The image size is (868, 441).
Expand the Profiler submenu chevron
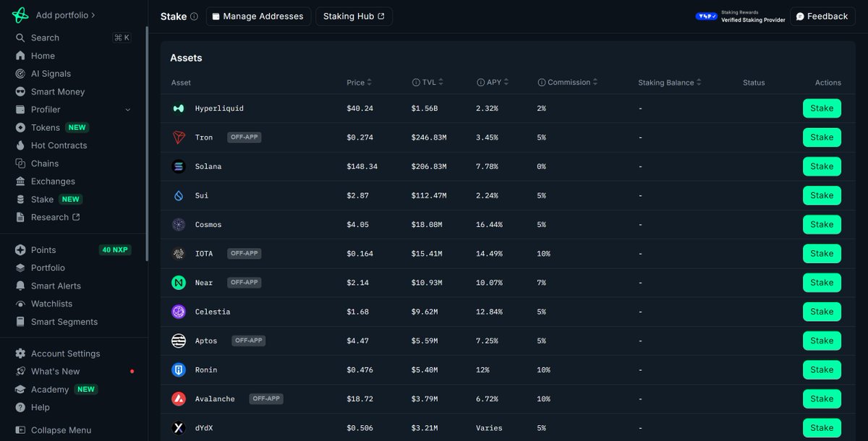[x=128, y=110]
